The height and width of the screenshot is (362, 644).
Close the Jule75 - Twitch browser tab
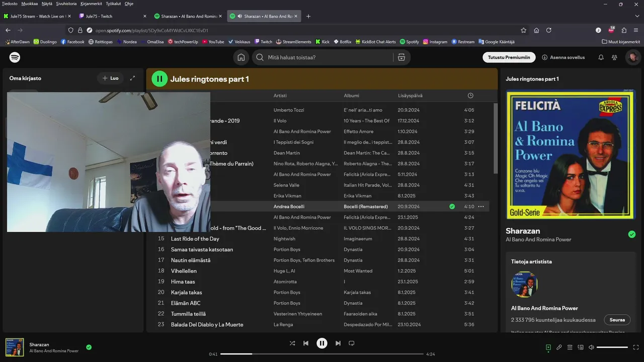click(x=145, y=16)
